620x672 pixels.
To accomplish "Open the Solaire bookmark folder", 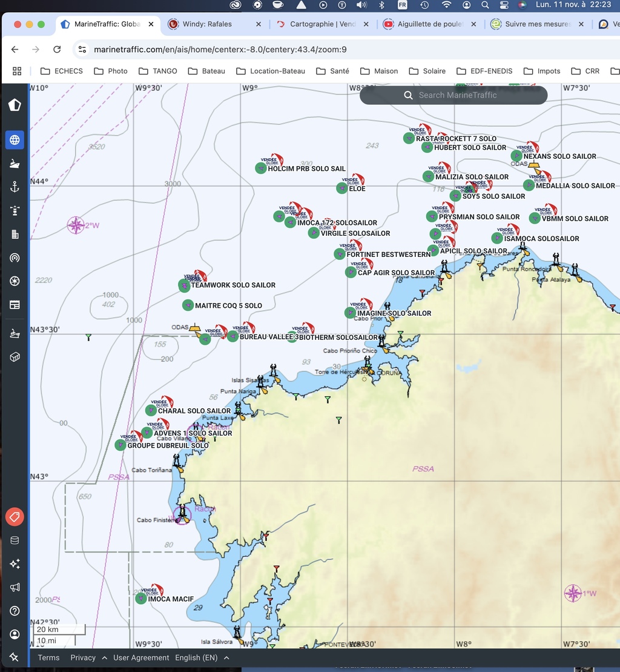I will pos(427,71).
